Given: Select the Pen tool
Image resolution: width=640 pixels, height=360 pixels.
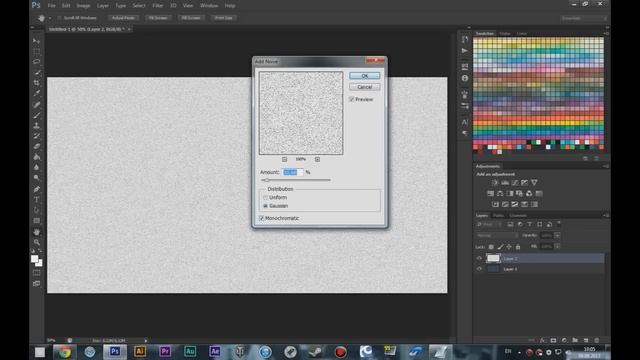Looking at the screenshot, I should tap(36, 189).
